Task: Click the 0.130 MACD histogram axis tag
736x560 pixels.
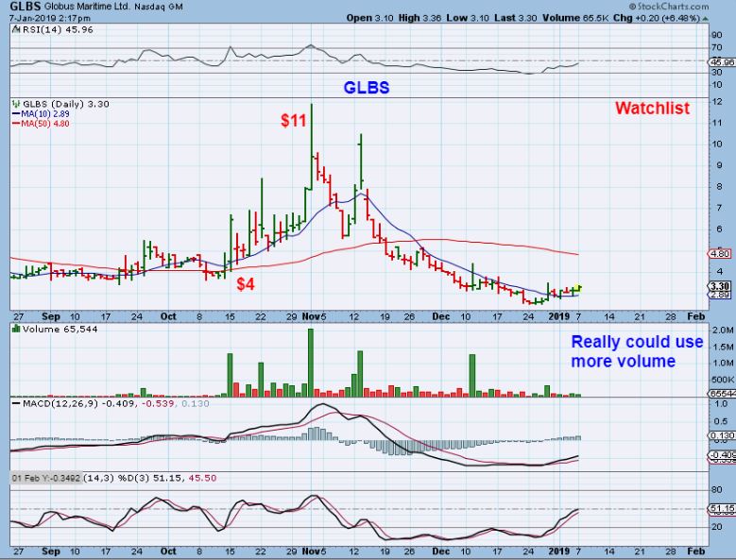Action: tap(722, 435)
